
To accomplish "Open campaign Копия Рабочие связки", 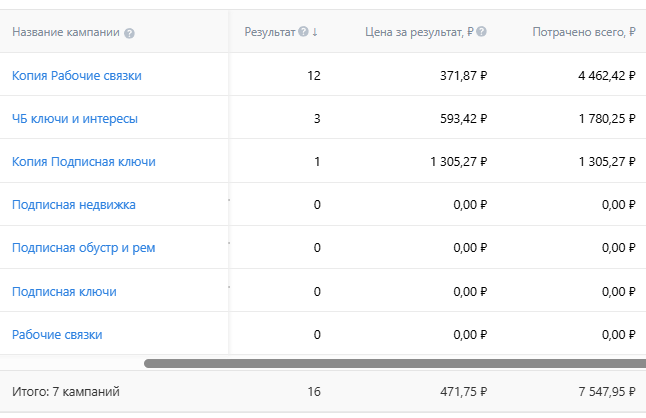I will pos(77,76).
